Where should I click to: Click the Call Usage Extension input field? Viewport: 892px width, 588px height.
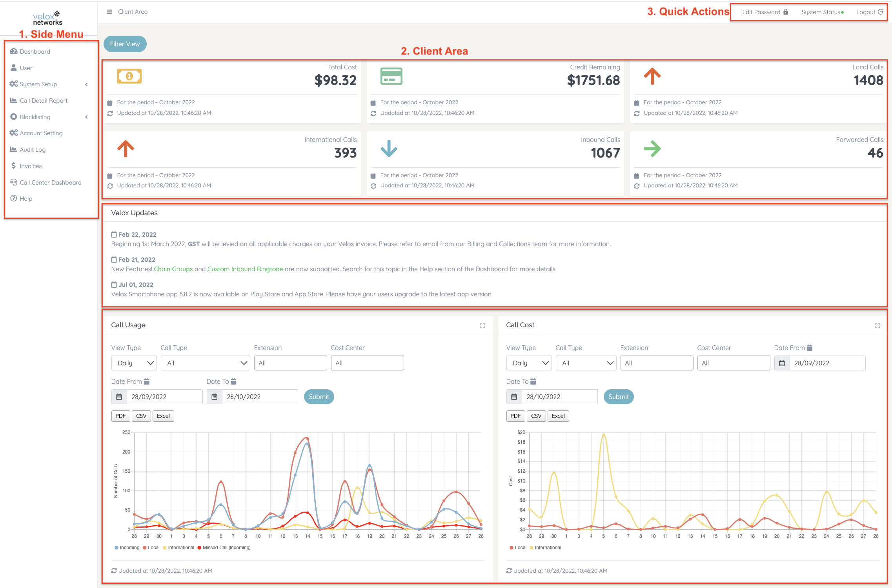click(290, 363)
